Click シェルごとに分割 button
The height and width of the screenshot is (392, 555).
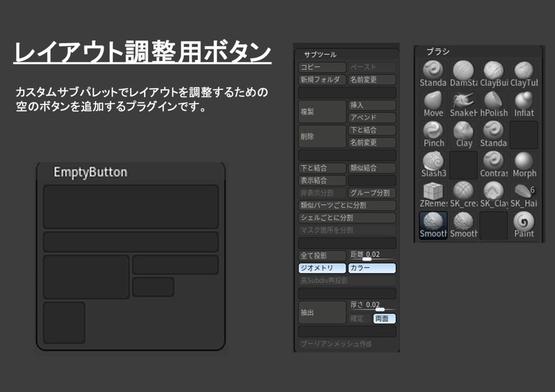pyautogui.click(x=347, y=218)
